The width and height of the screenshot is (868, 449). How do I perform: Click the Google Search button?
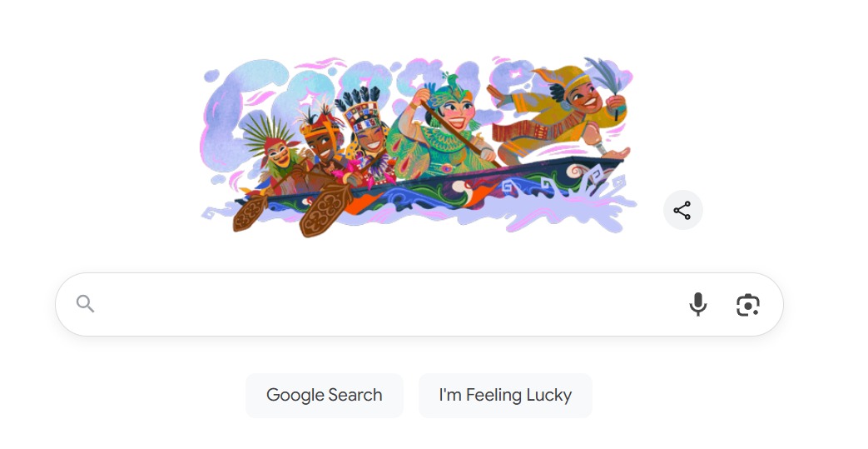point(325,395)
